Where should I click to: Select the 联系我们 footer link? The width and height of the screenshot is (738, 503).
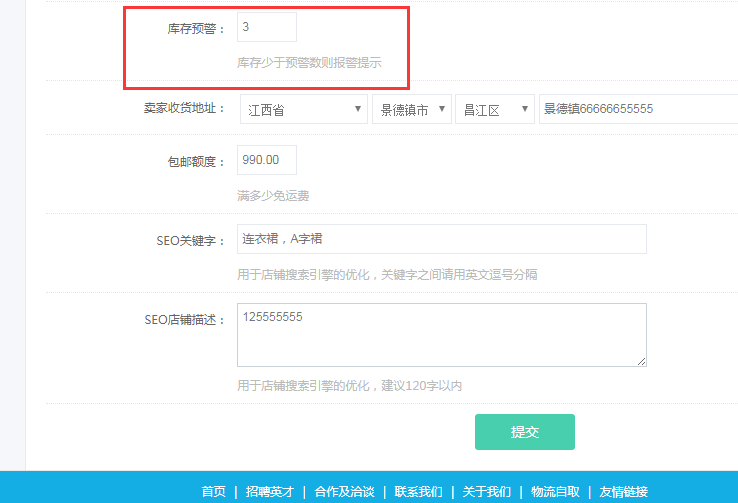(x=418, y=491)
